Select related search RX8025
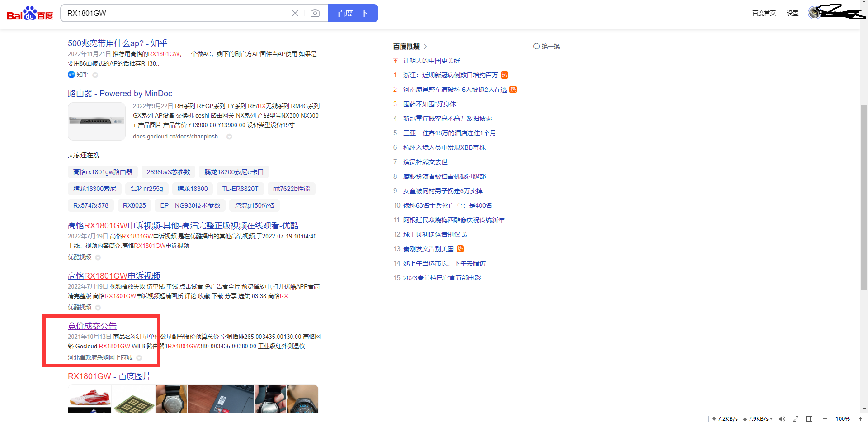 click(x=134, y=205)
